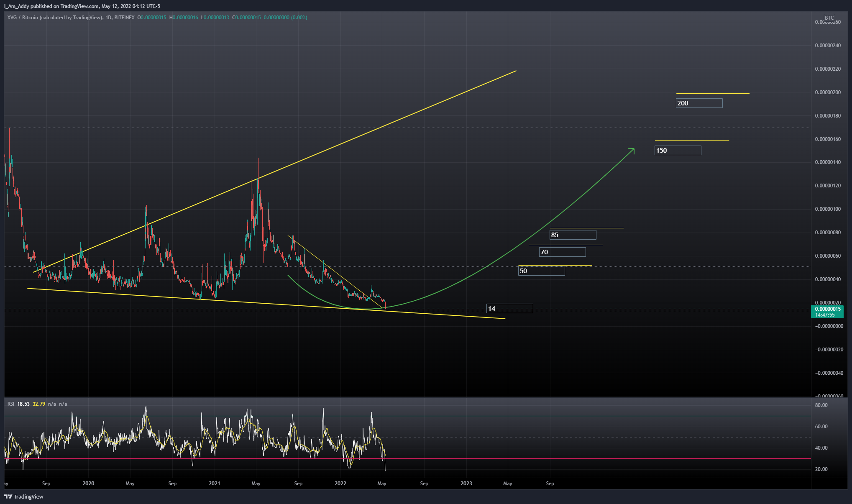This screenshot has height=504, width=852.
Task: Click the price target label '70'
Action: (562, 252)
